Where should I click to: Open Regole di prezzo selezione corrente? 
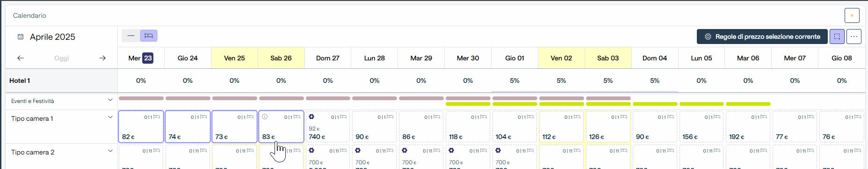coord(762,37)
